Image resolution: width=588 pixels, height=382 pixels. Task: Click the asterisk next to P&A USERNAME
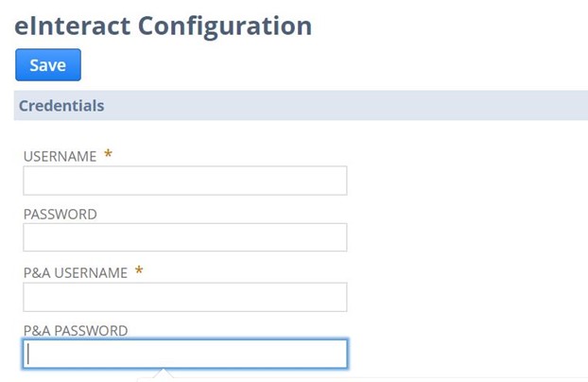(x=139, y=271)
